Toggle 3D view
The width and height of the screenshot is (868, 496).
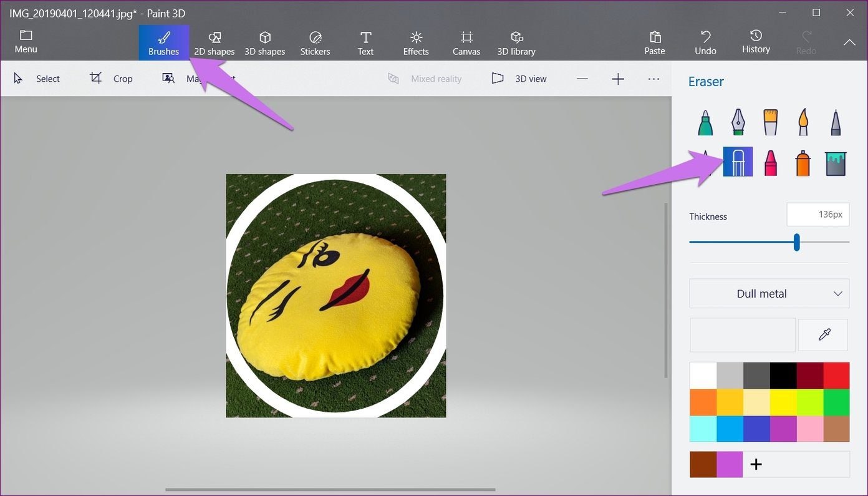coord(519,79)
